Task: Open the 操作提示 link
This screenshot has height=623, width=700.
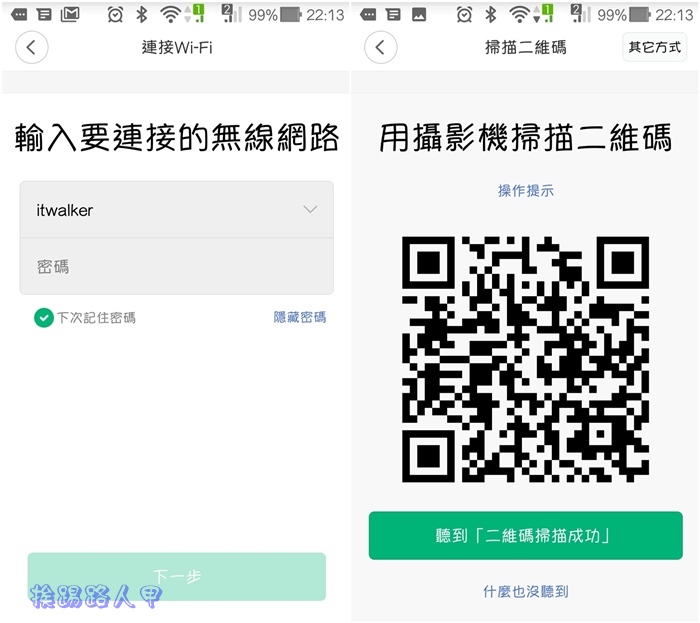Action: (x=525, y=191)
